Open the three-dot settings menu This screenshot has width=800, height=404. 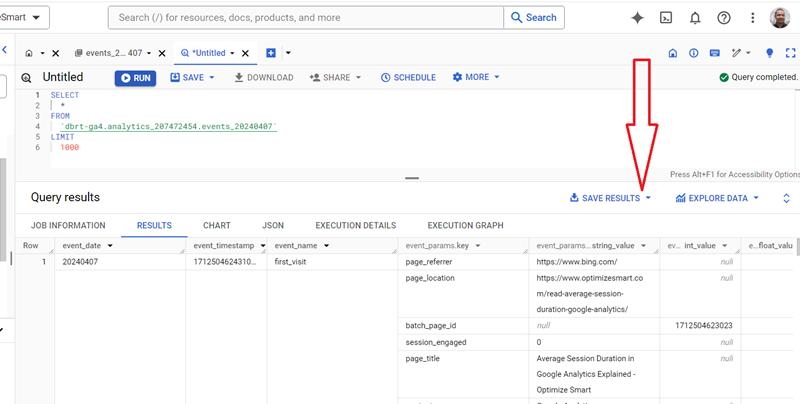click(x=753, y=18)
